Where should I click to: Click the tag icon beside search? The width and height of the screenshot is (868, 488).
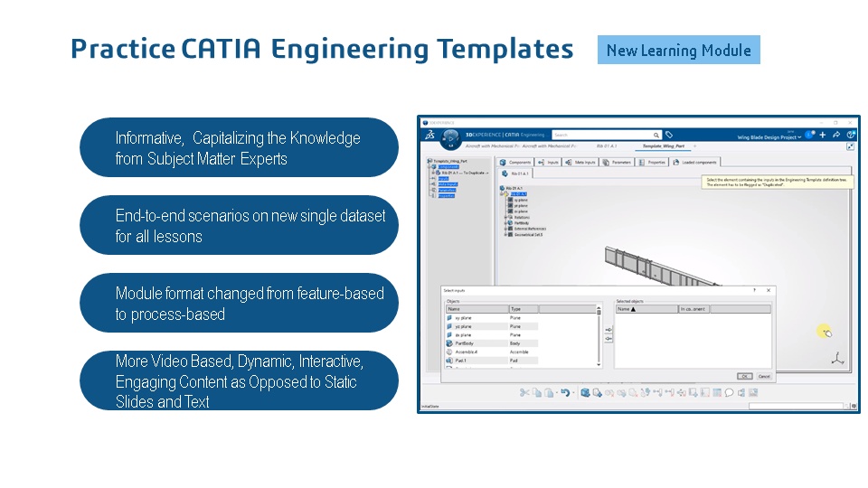[x=669, y=135]
